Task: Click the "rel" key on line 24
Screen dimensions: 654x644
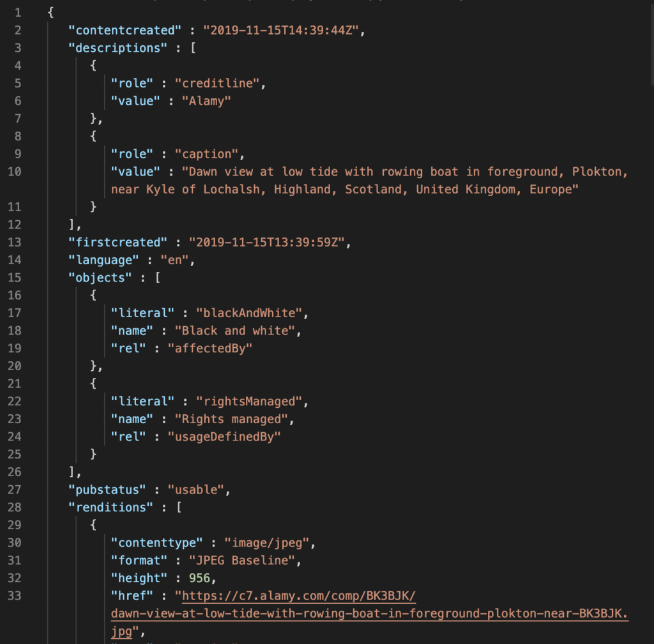Action: [128, 437]
